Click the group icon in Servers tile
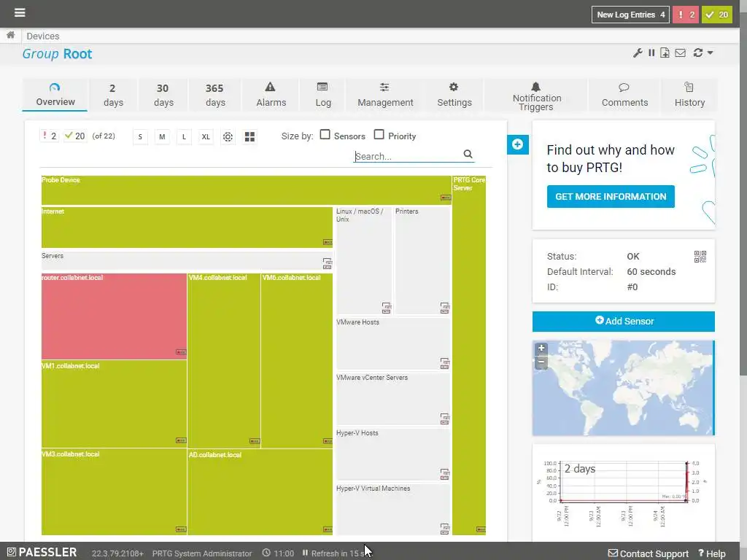Image resolution: width=747 pixels, height=560 pixels. (x=328, y=262)
